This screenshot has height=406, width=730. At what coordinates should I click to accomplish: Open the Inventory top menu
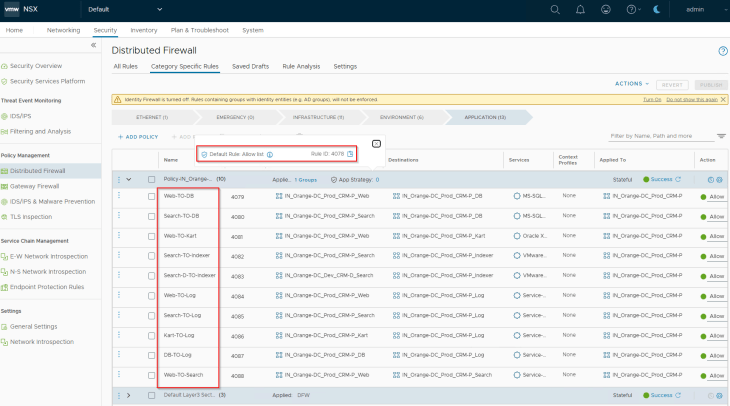(x=144, y=30)
